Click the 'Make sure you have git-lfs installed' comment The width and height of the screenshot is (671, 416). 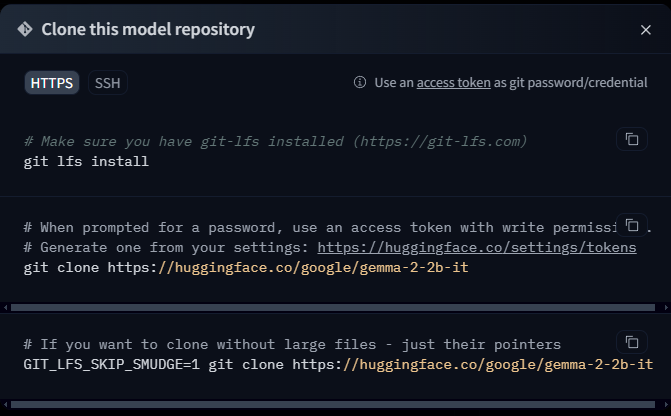pyautogui.click(x=275, y=141)
